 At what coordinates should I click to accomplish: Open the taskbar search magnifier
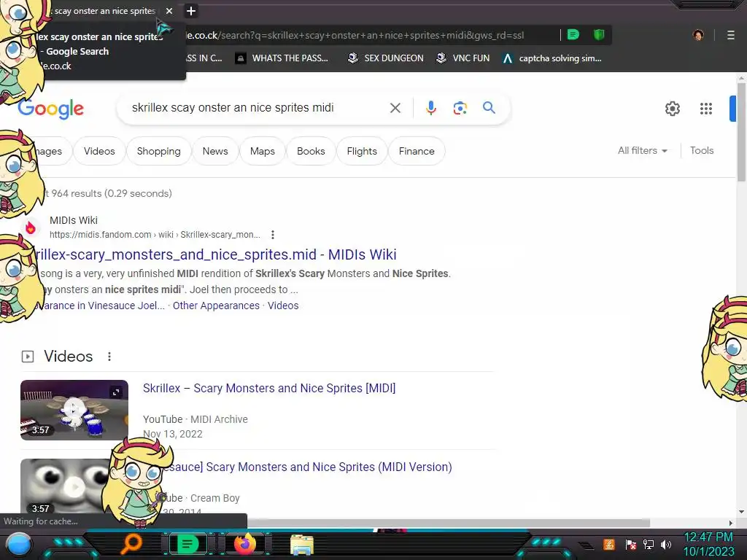[x=131, y=544]
